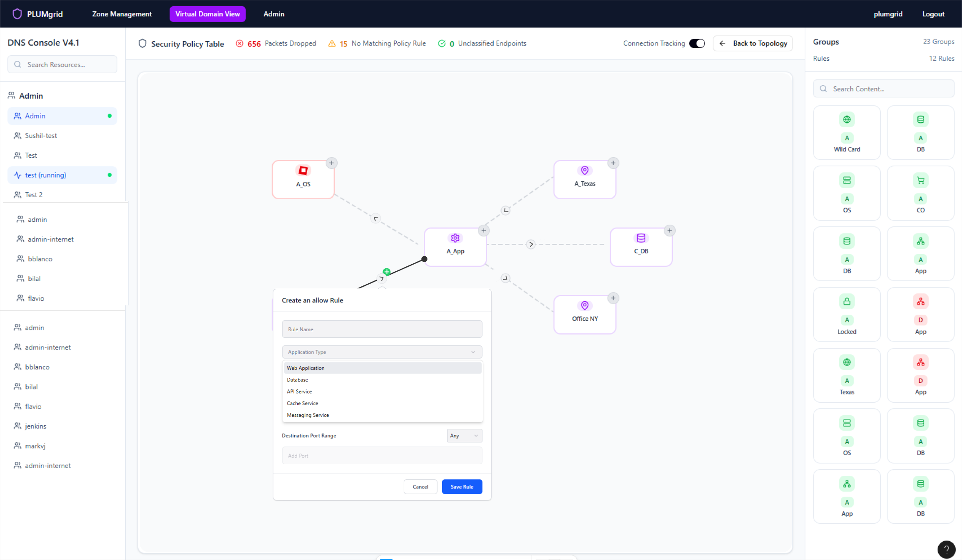Click the Rule Name input field

tap(382, 329)
